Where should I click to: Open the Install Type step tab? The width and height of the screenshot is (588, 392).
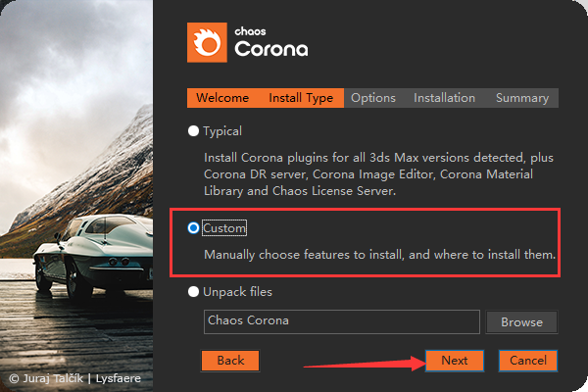[x=301, y=98]
